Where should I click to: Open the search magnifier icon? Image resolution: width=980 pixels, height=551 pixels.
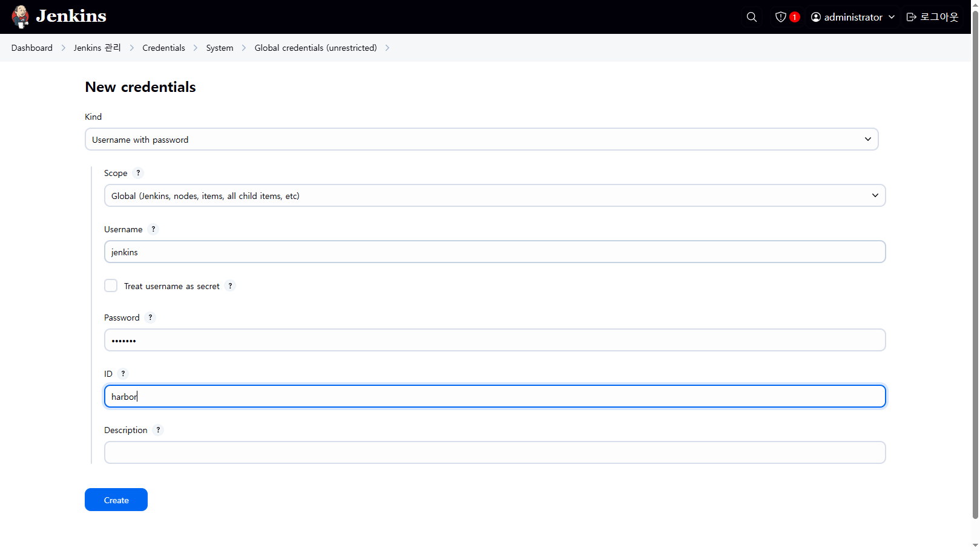click(752, 17)
